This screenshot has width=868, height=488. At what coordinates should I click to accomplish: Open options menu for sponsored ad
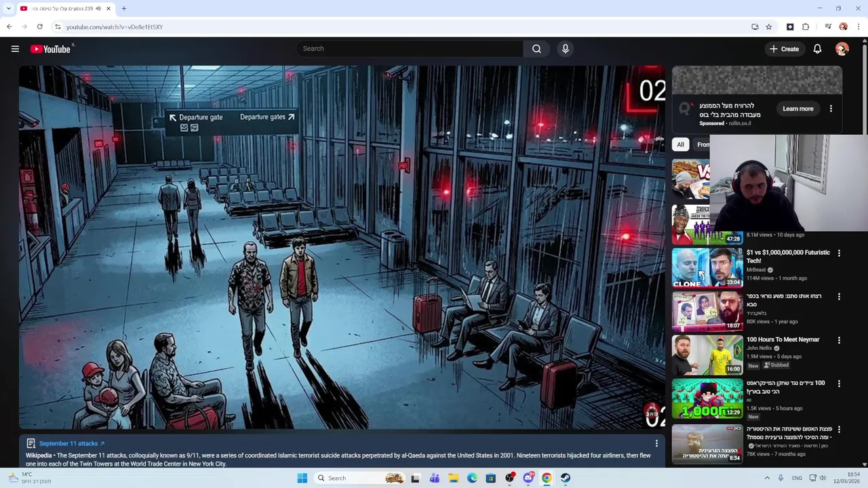831,108
